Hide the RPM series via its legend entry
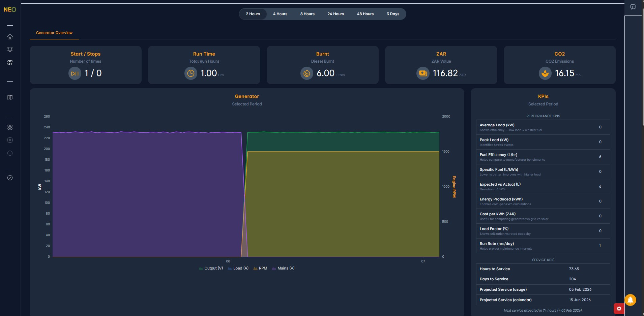644x316 pixels. (x=261, y=268)
